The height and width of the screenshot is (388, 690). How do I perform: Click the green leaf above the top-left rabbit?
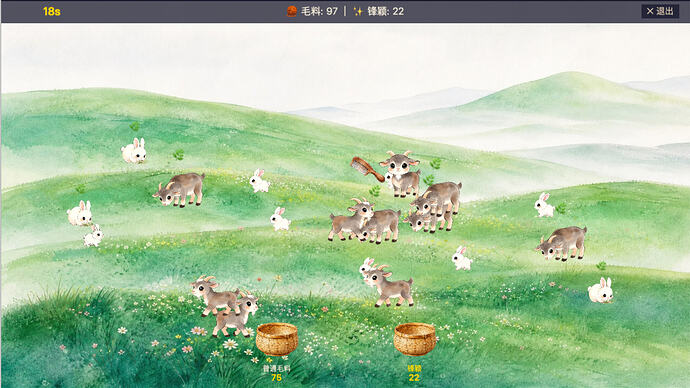click(x=134, y=127)
